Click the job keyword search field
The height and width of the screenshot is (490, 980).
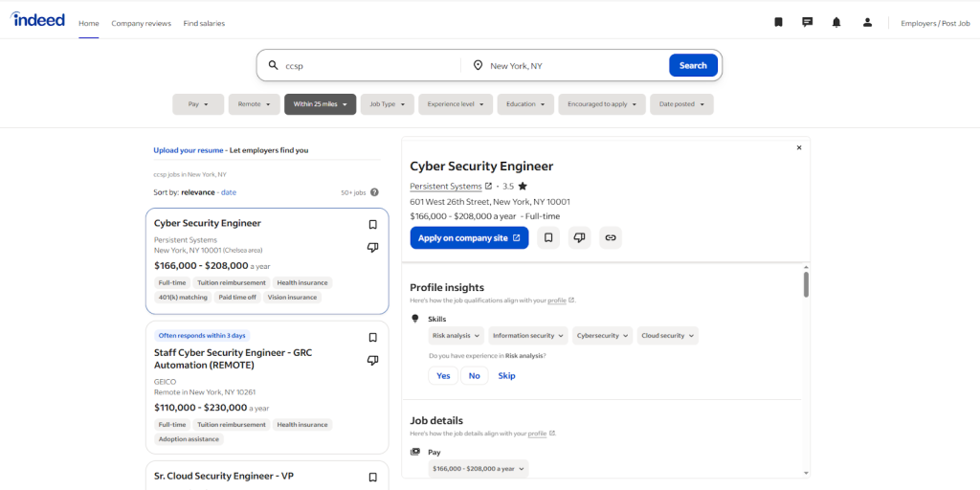(368, 66)
